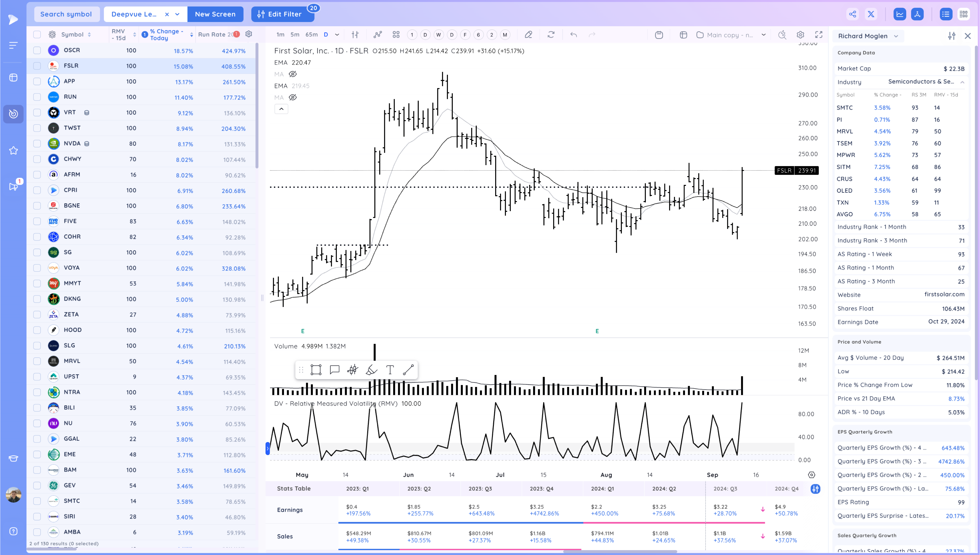Open the chart fullscreen icon

[818, 35]
